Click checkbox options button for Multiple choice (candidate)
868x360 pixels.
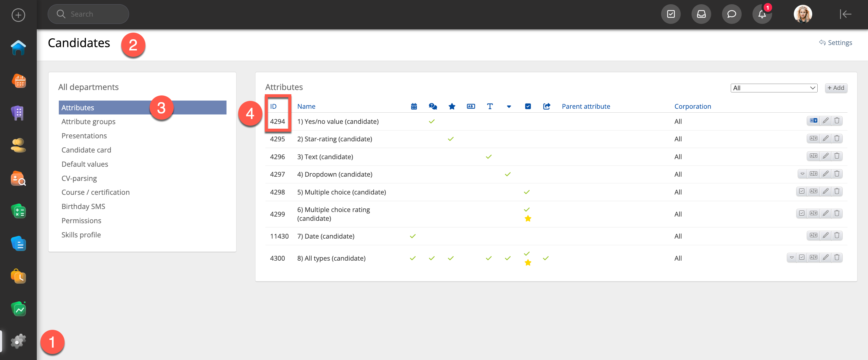coord(802,191)
